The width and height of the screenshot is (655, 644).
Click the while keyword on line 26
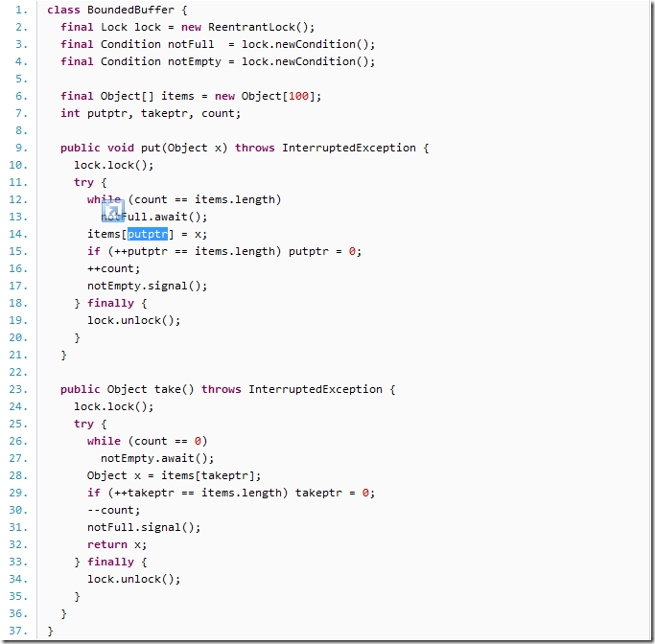(x=104, y=441)
